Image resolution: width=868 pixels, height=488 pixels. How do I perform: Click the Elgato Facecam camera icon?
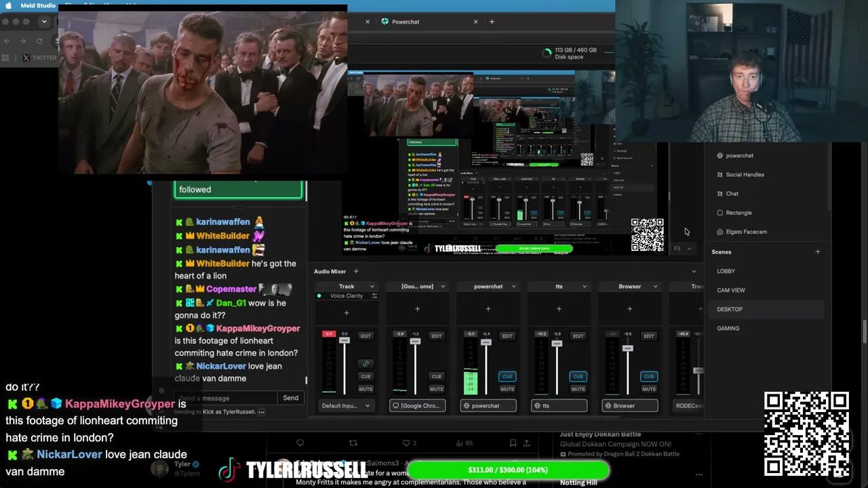pyautogui.click(x=719, y=232)
